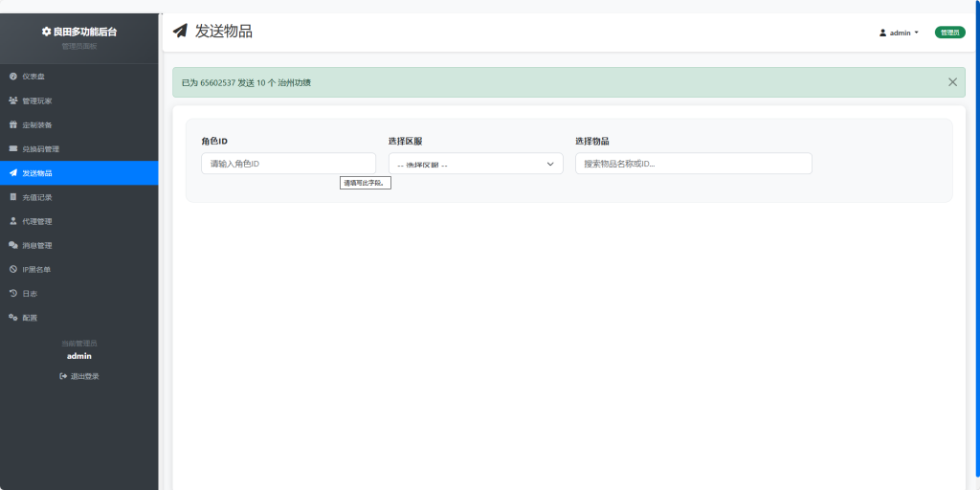
Task: Click the 管理玩家 users icon
Action: 13,100
